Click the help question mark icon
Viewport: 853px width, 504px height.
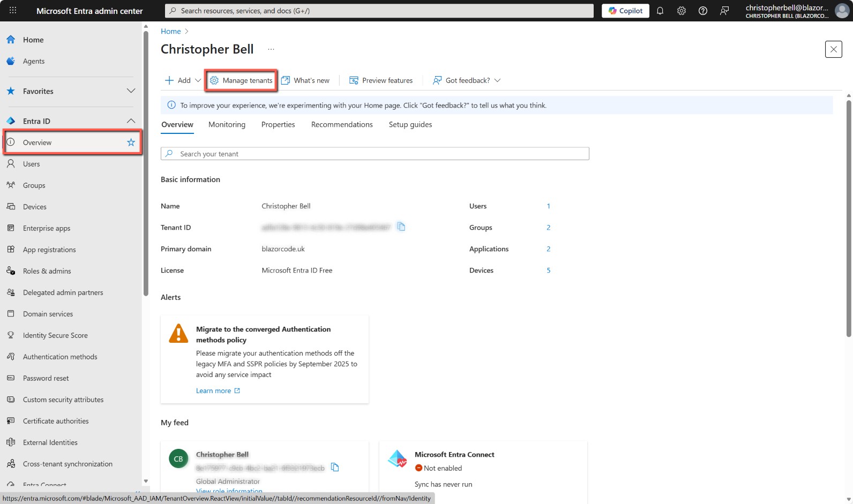[703, 11]
